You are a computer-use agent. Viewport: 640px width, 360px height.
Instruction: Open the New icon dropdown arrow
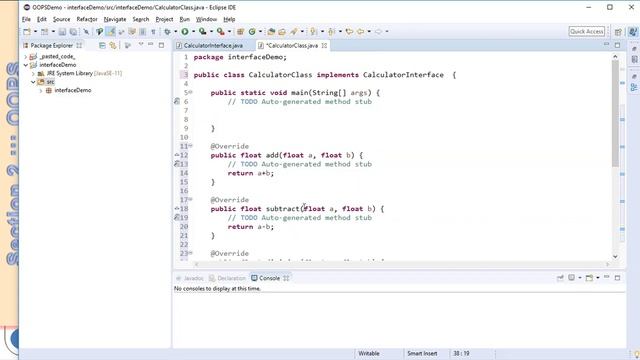click(x=35, y=31)
